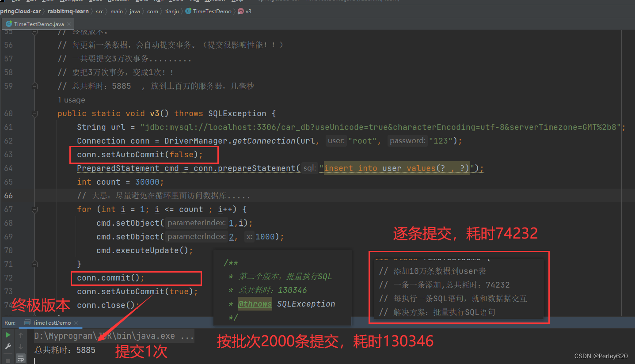This screenshot has height=364, width=635.
Task: Click 'cmd.executeUpdate();' statement
Action: 145,250
